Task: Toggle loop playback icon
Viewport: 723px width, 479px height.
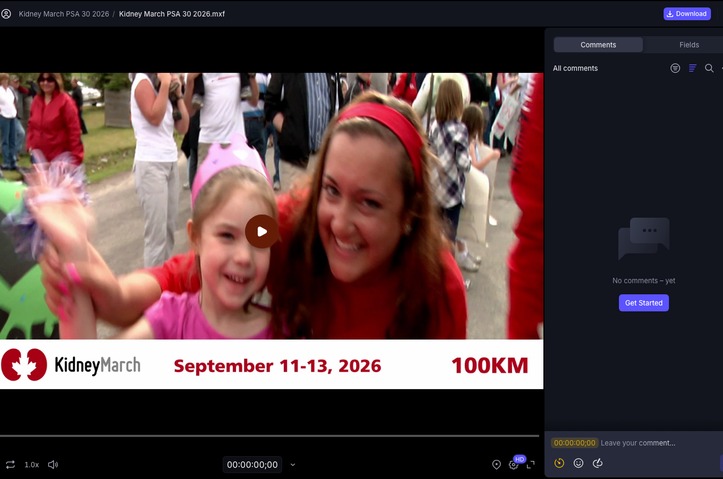Action: (10, 464)
